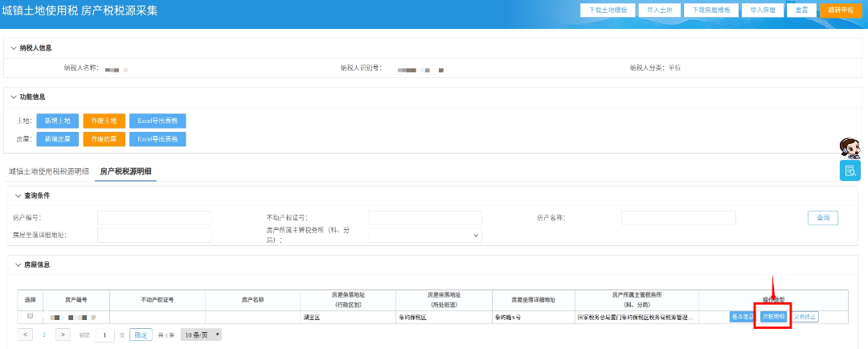Focus the 不动产权证号 input field
Screen dimensions: 868x349
(x=425, y=218)
